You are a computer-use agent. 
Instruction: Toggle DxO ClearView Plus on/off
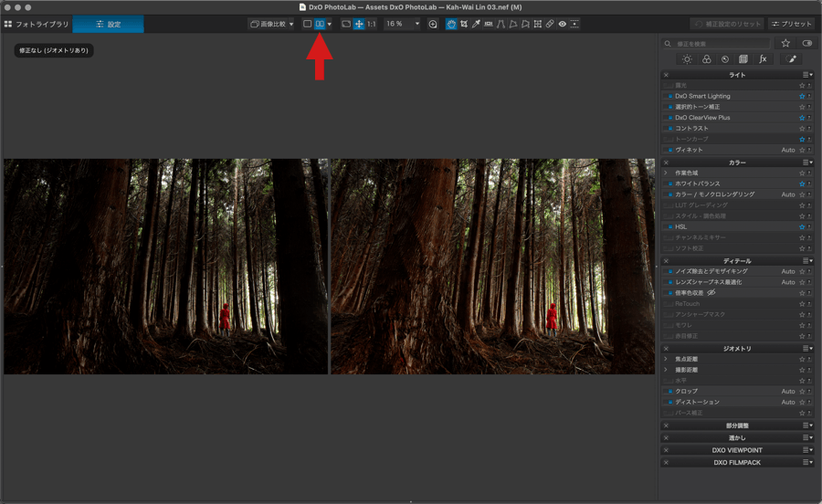click(x=669, y=118)
